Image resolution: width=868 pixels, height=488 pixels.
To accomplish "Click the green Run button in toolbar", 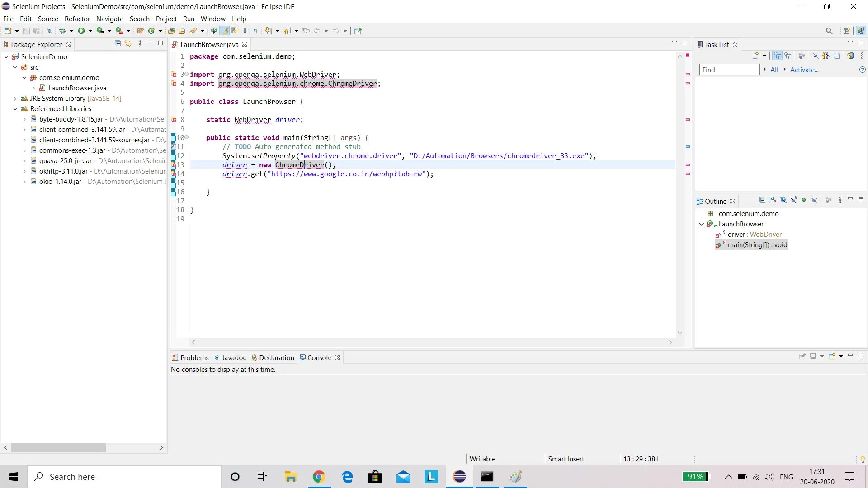I will coord(81,31).
